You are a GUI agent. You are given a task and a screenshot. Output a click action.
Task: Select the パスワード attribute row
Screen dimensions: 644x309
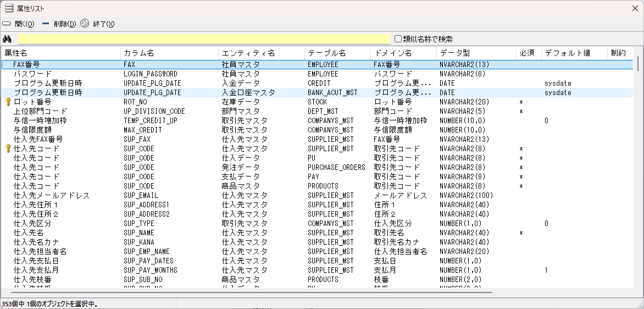(x=318, y=74)
